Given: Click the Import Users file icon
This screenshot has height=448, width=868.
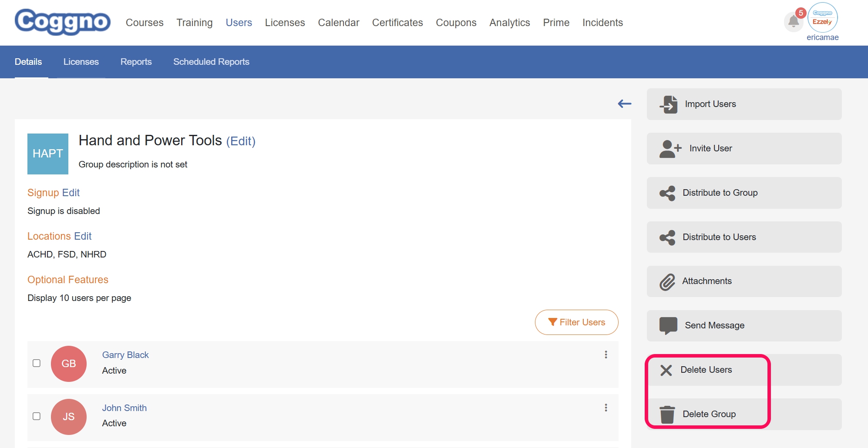Looking at the screenshot, I should (669, 104).
